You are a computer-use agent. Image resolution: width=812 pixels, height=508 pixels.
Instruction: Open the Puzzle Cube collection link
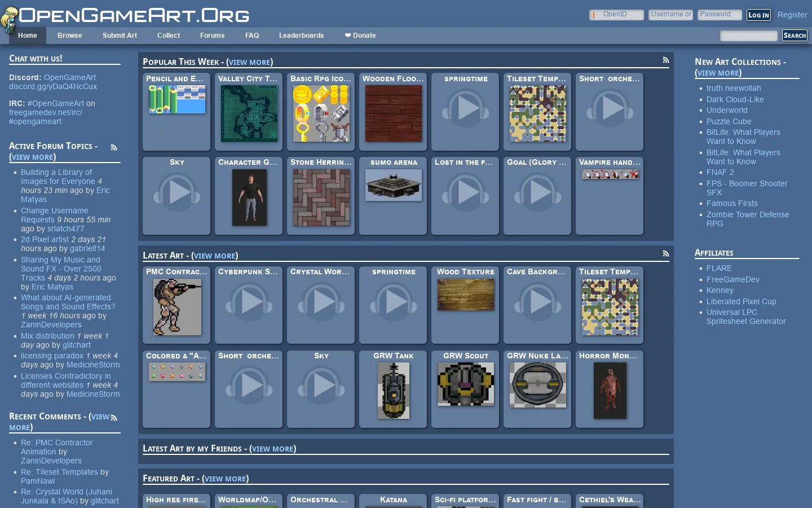pyautogui.click(x=729, y=121)
